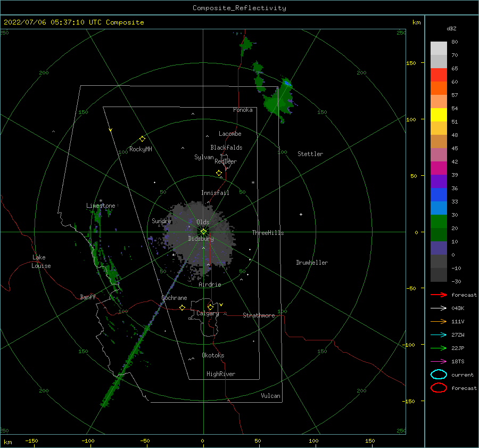Viewport: 479px width, 448px height.
Task: Click the Calgary city label
Action: pyautogui.click(x=208, y=313)
